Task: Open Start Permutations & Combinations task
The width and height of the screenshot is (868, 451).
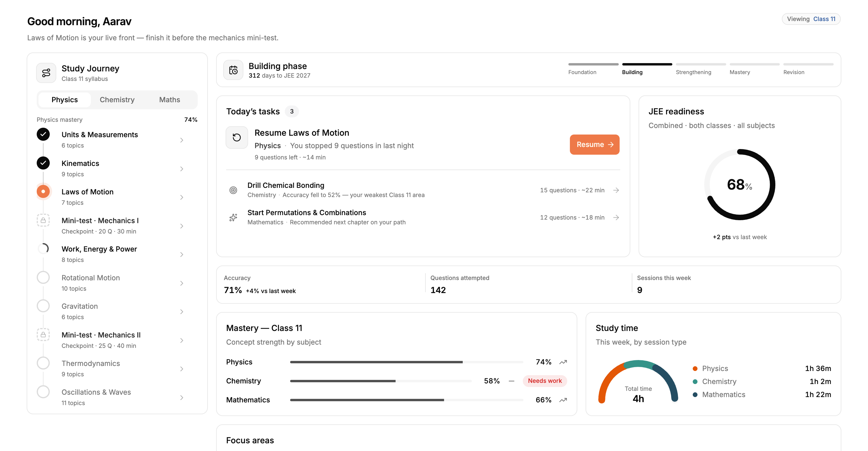Action: (x=423, y=217)
